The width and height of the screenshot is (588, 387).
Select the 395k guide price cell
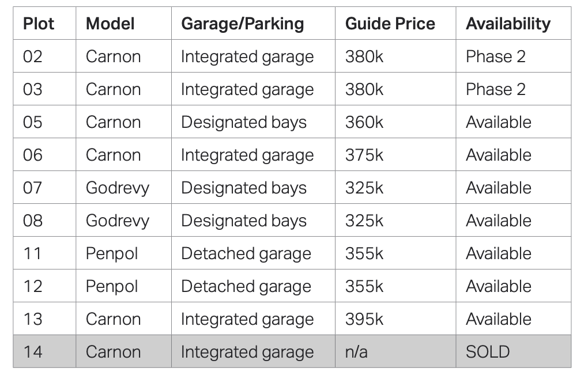tap(364, 319)
